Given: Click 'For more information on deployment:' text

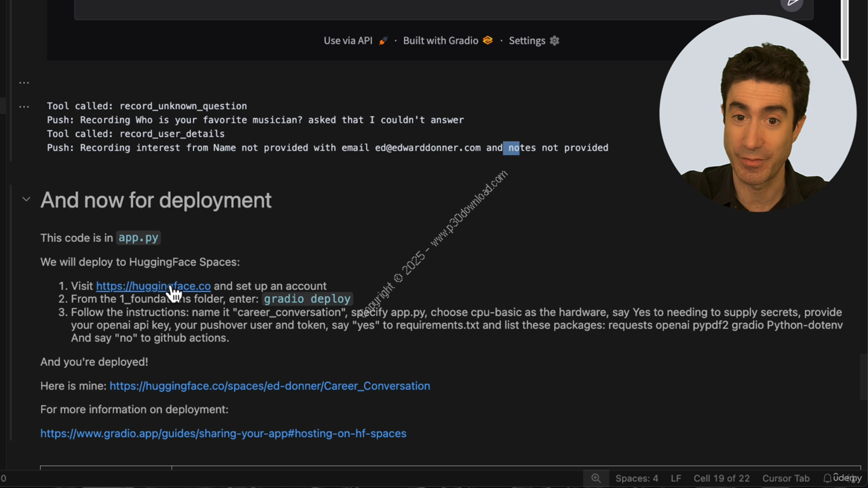Looking at the screenshot, I should point(134,409).
